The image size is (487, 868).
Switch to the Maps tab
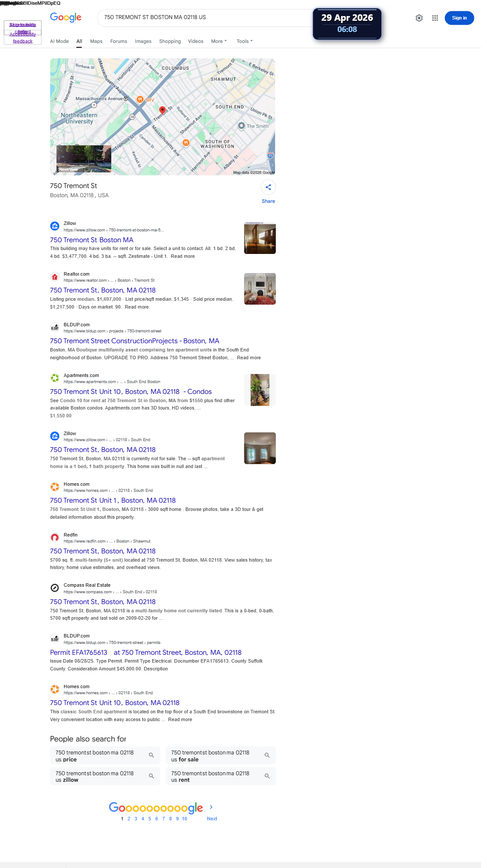click(96, 41)
